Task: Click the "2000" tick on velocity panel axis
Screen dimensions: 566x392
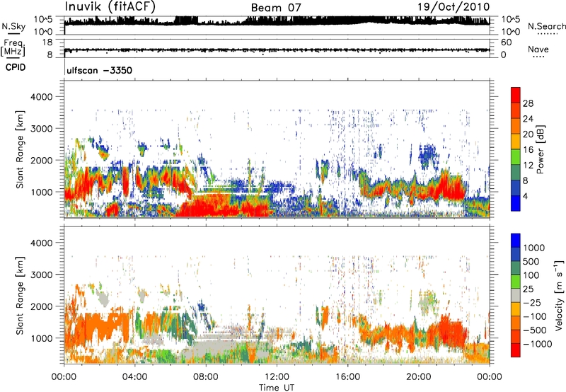Action: coord(42,306)
